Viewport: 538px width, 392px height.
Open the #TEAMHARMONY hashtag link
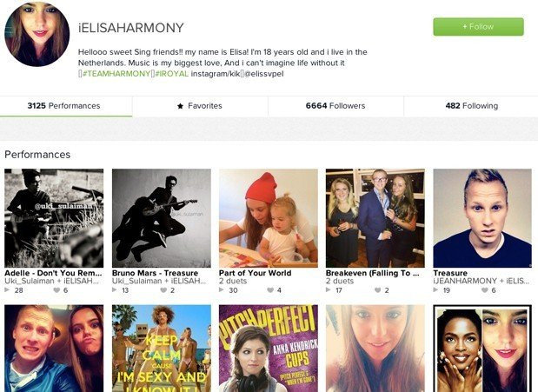[116, 74]
